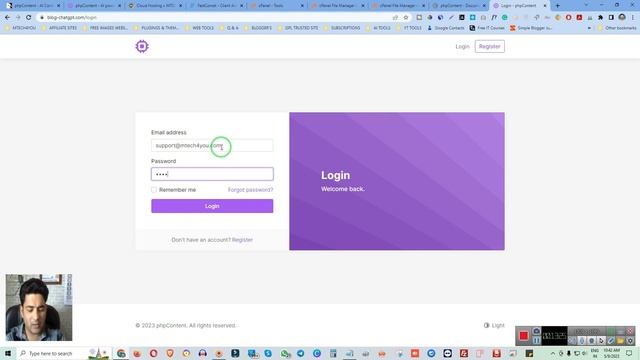640x360 pixels.
Task: Open the Windows Start menu
Action: (x=8, y=353)
